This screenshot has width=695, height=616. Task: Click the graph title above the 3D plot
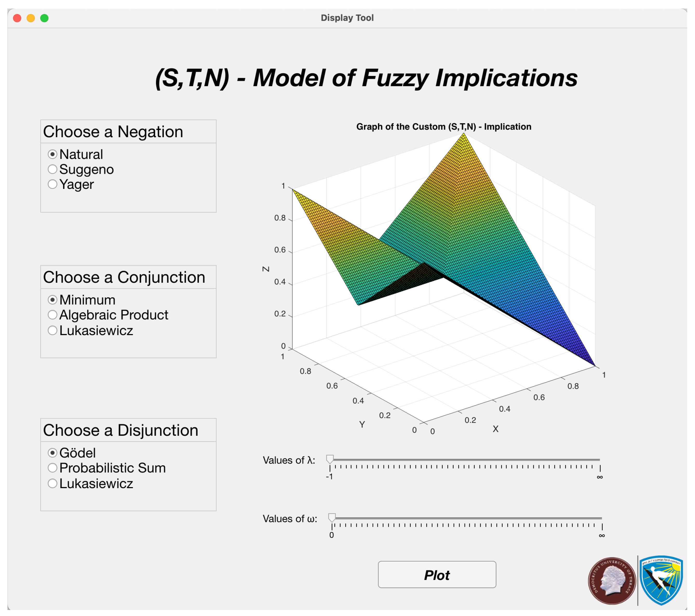[444, 127]
